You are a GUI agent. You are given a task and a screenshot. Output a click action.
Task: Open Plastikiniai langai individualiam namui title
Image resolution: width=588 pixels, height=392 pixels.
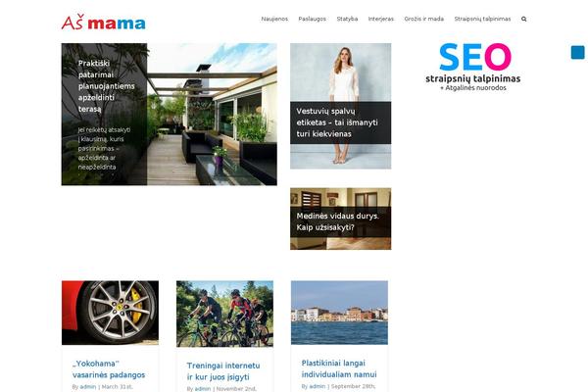[x=339, y=368]
